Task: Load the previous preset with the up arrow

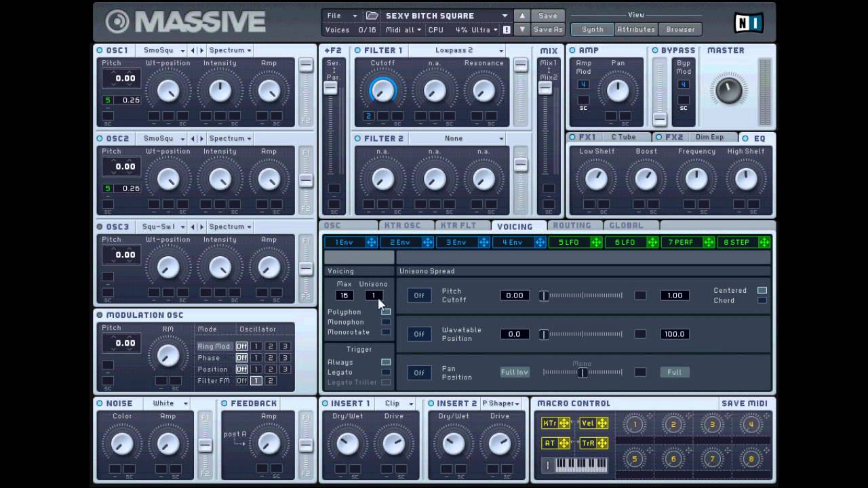Action: [521, 16]
